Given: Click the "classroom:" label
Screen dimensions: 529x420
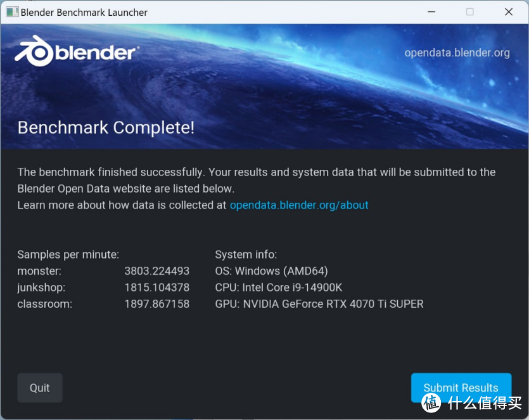Looking at the screenshot, I should coord(45,304).
